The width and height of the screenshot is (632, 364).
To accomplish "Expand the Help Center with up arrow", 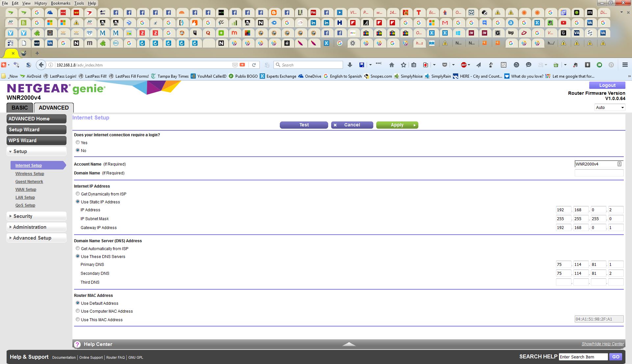I will [349, 344].
